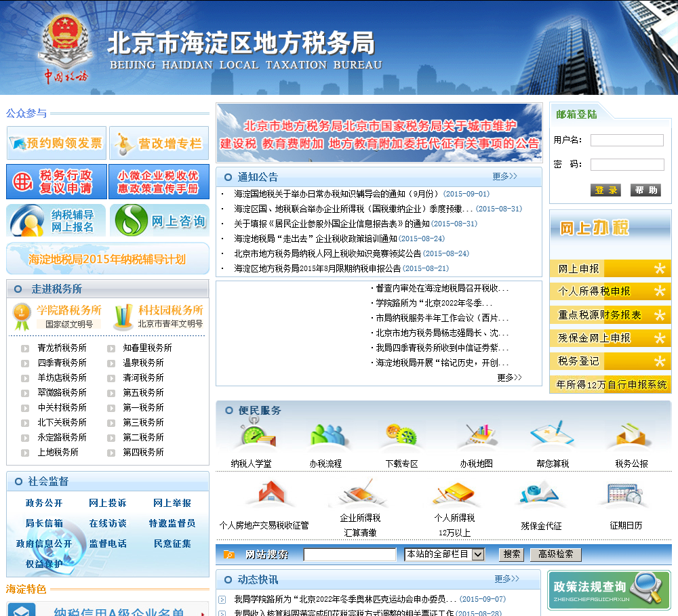Click the 帮助 button

(646, 190)
